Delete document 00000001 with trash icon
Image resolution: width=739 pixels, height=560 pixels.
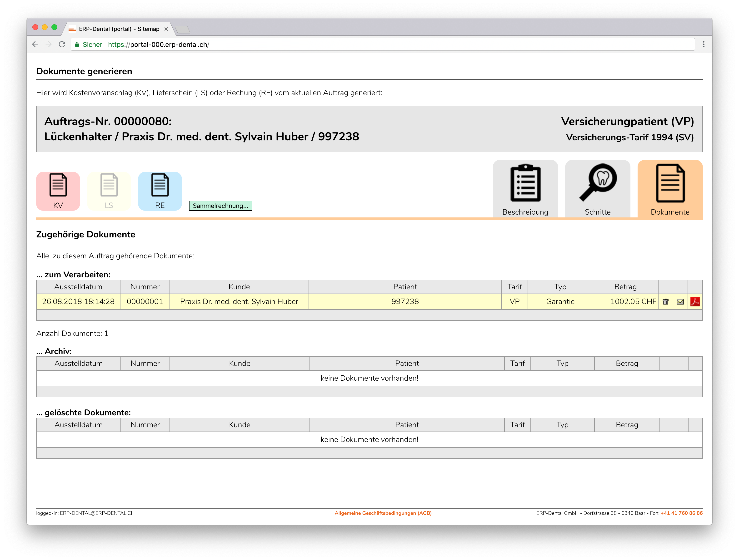tap(665, 302)
